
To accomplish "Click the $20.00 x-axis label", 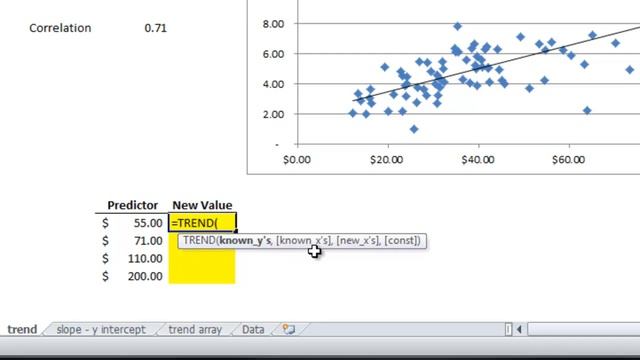I will (x=387, y=160).
